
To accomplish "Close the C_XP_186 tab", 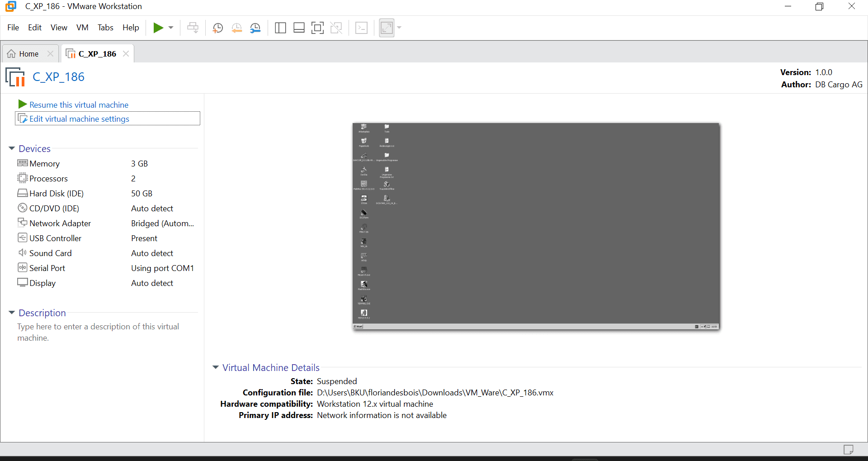I will tap(126, 54).
